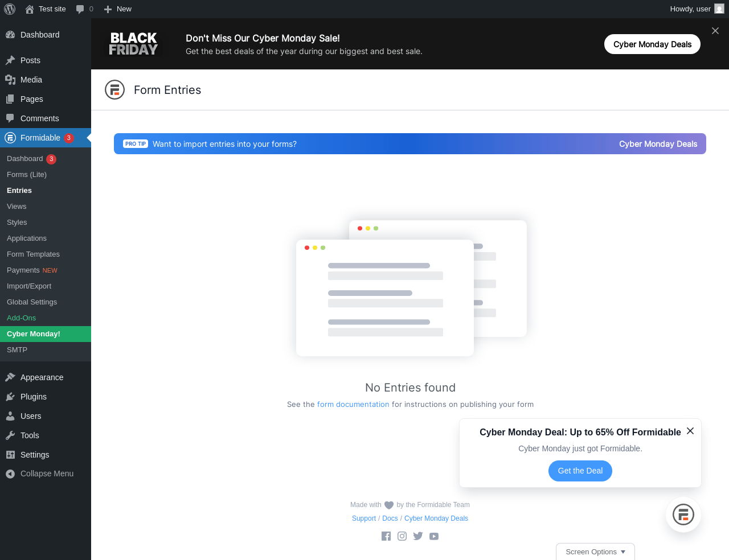Viewport: 729px width, 560px height.
Task: Open Formidable Dashboard submenu with badge
Action: [46, 159]
